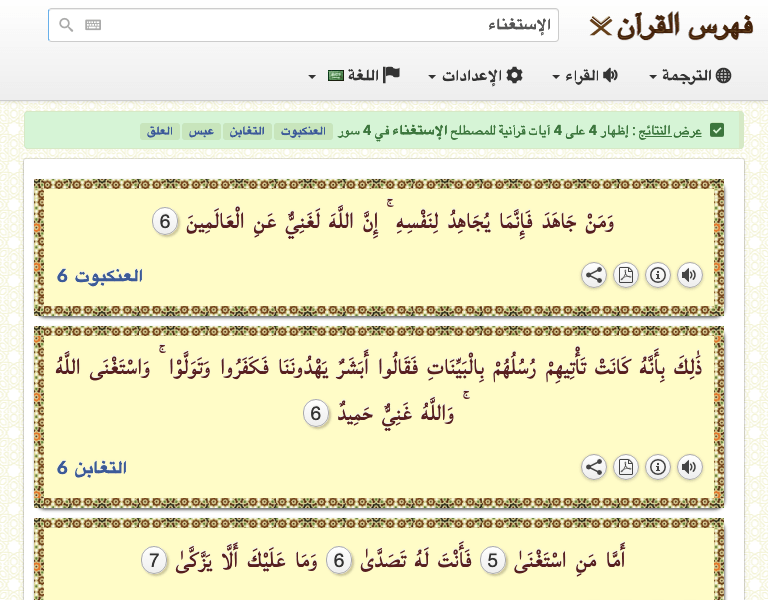Jump to العلق surah tag
This screenshot has width=768, height=600.
tap(160, 131)
